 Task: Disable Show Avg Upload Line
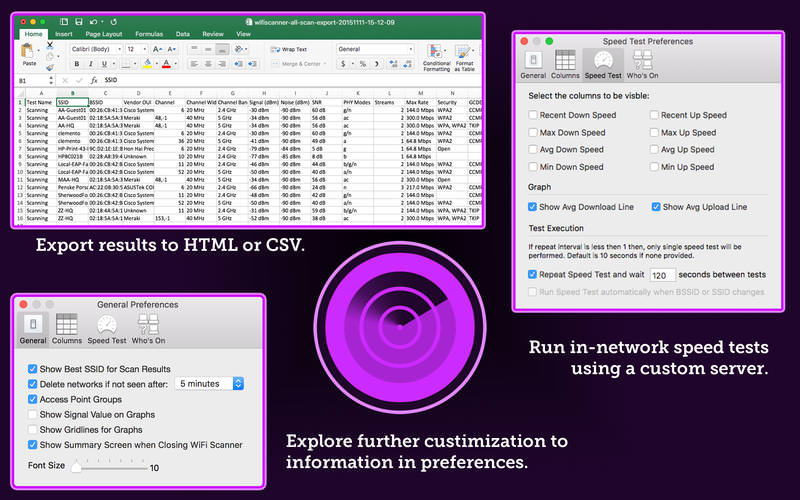[x=656, y=207]
